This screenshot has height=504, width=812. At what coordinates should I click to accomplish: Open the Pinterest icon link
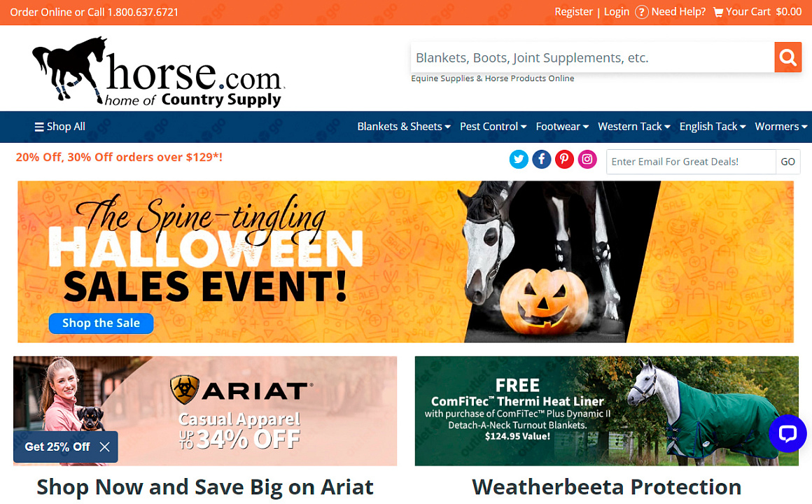564,159
